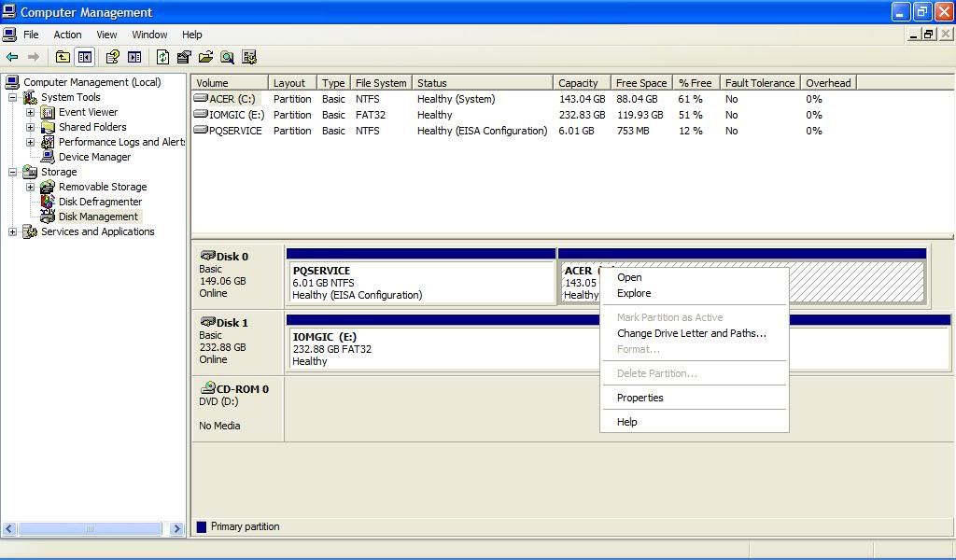Open the Help menu in the menu bar

coord(192,35)
